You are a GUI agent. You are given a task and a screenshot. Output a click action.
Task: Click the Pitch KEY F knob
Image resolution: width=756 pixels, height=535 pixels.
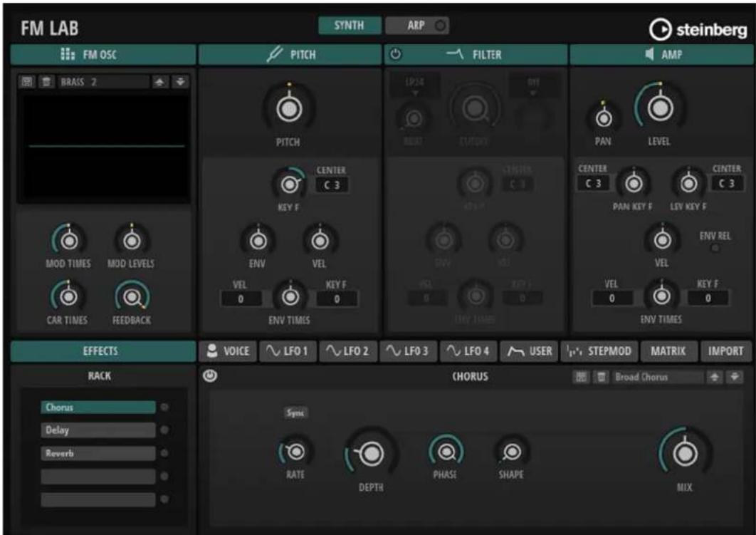pyautogui.click(x=289, y=184)
